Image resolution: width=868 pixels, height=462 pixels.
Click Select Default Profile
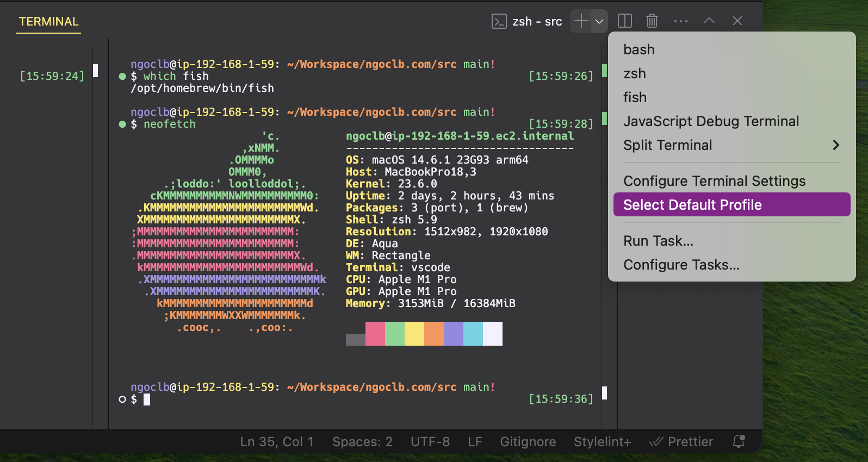click(x=731, y=205)
